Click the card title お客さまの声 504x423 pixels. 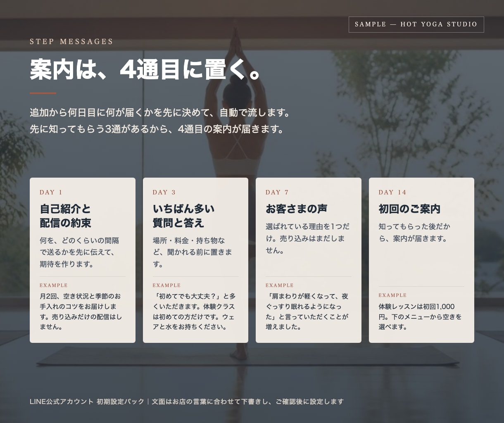297,209
